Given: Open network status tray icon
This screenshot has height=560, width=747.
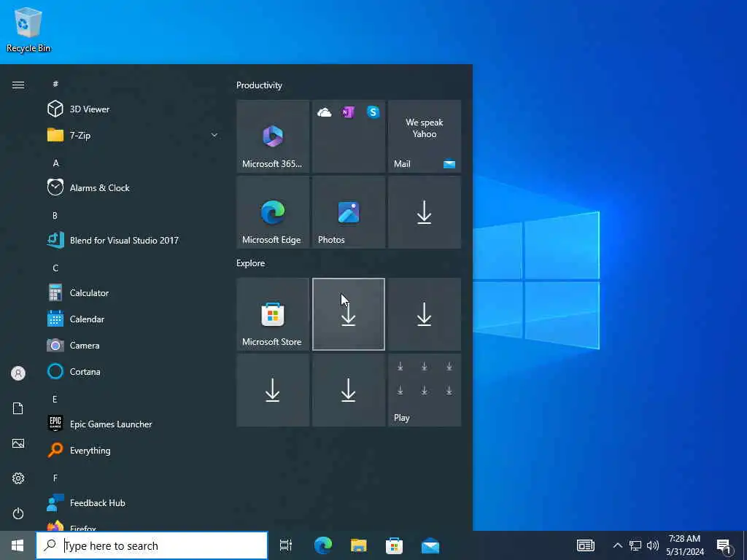Looking at the screenshot, I should click(x=635, y=545).
